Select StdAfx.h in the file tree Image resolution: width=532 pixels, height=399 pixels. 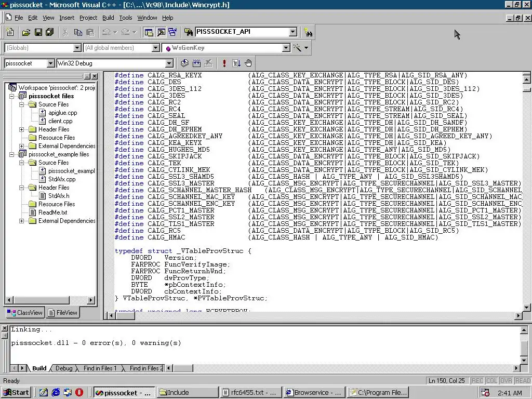click(x=59, y=196)
